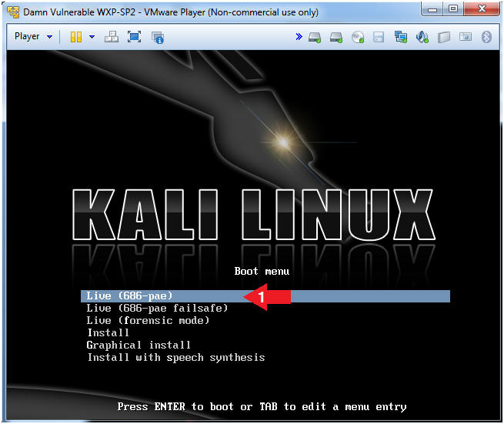Expand hidden devices with the double chevron
504x424 pixels.
click(x=299, y=37)
